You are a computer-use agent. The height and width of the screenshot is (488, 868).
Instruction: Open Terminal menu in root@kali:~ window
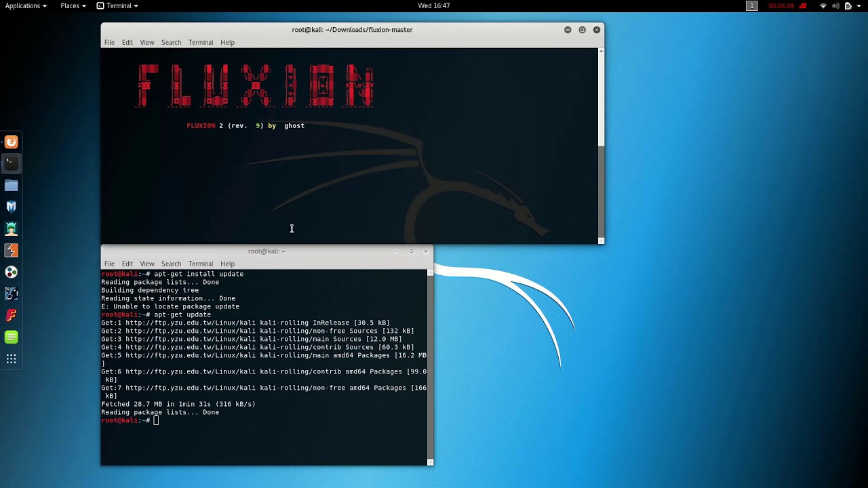point(201,264)
